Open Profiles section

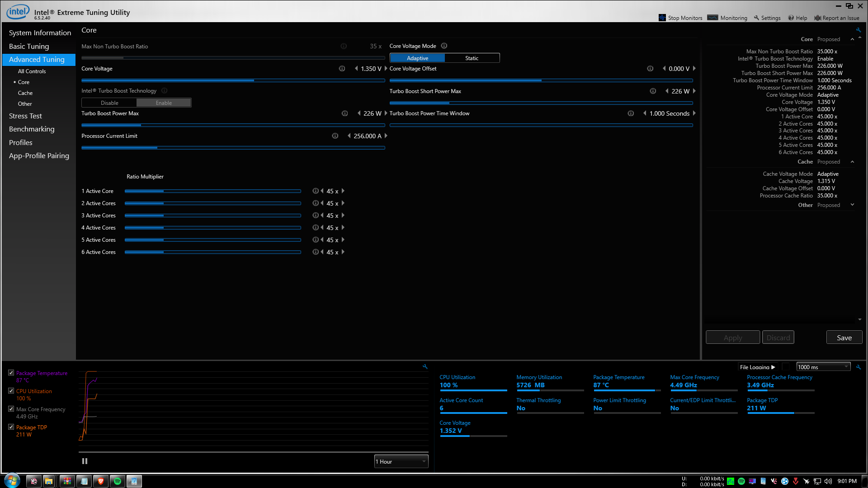coord(21,143)
